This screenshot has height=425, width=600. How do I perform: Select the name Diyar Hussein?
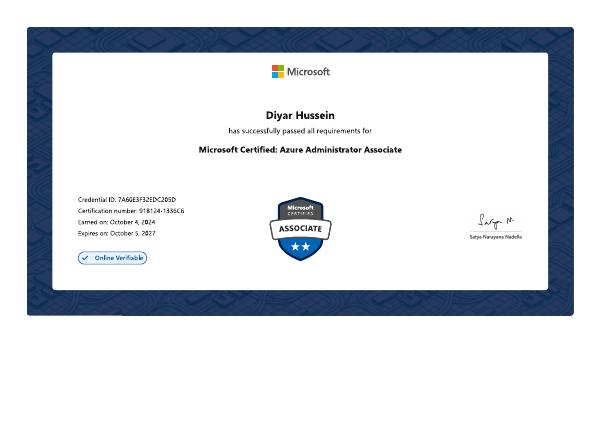click(300, 115)
